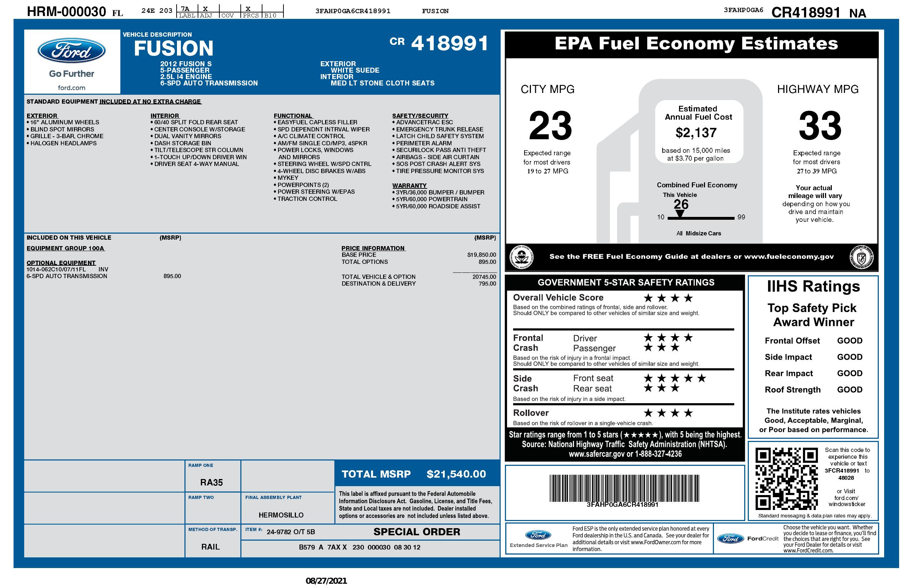Screen dimensions: 908x588
Task: Click the X mark in the ADJ box
Action: [205, 9]
